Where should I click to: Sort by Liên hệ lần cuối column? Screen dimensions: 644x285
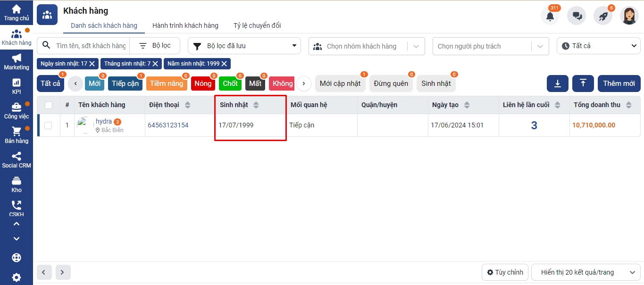pos(558,105)
